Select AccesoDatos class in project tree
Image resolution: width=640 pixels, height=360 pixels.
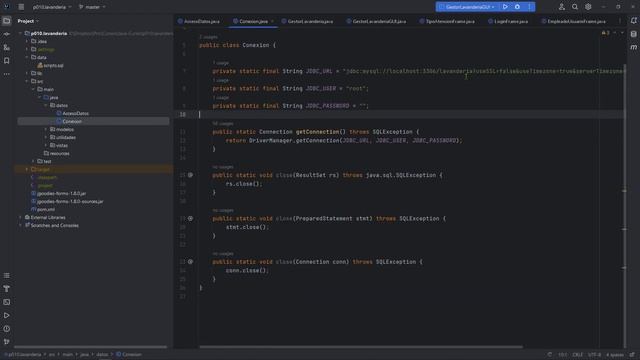tap(73, 113)
